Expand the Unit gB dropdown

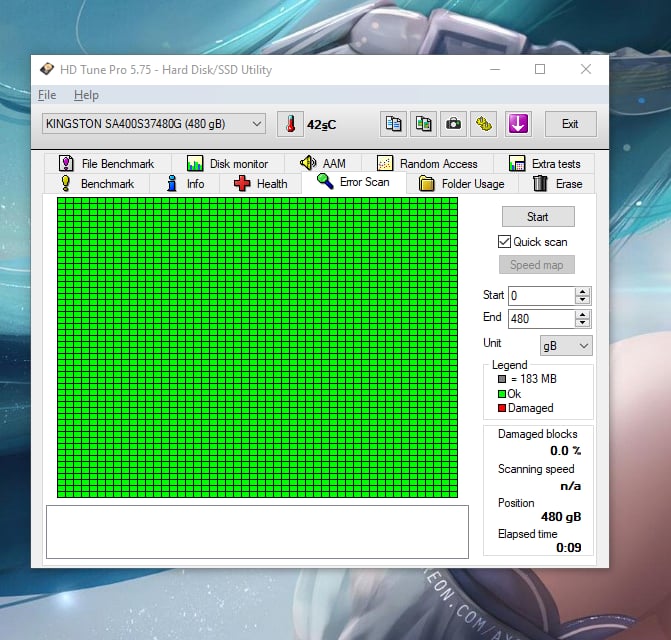click(566, 346)
